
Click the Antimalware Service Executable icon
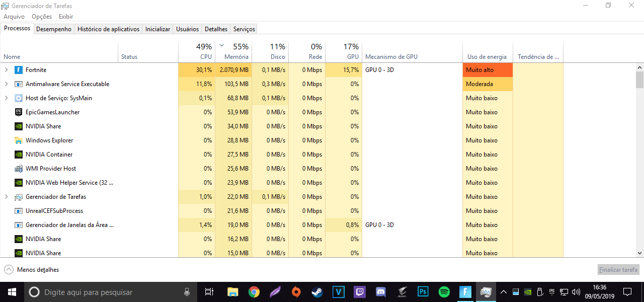(19, 84)
